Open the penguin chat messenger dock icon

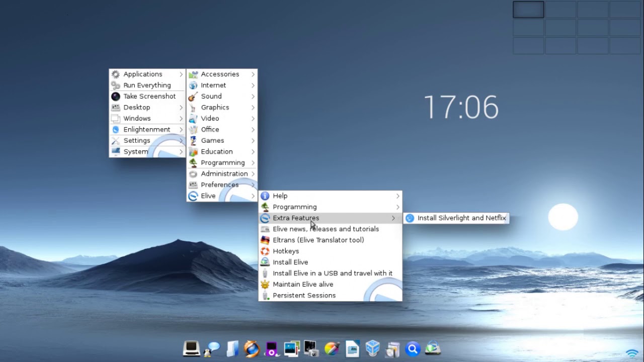coord(212,348)
